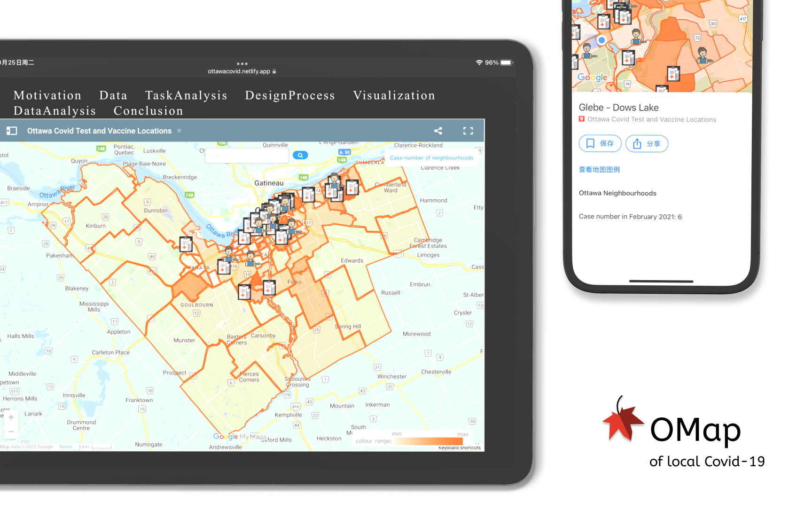
Task: Click the Google My Maps logo on tablet
Action: click(240, 437)
